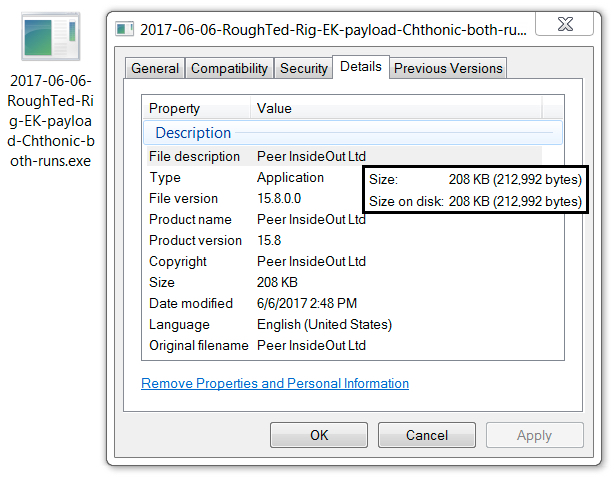This screenshot has width=614, height=478.
Task: Select the Original filename row
Action: pyautogui.click(x=345, y=345)
